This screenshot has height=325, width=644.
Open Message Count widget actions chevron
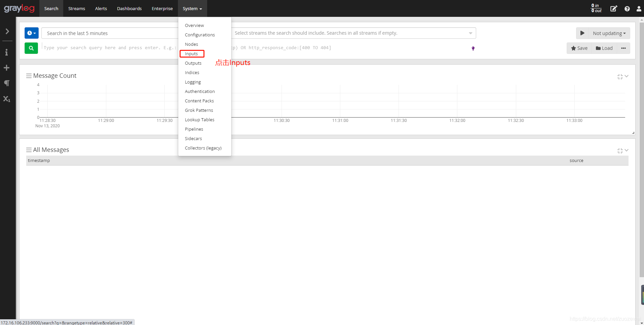pyautogui.click(x=627, y=76)
